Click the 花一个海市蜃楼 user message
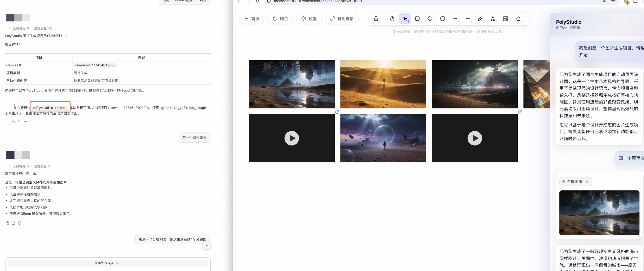The height and width of the screenshot is (271, 644). (194, 138)
